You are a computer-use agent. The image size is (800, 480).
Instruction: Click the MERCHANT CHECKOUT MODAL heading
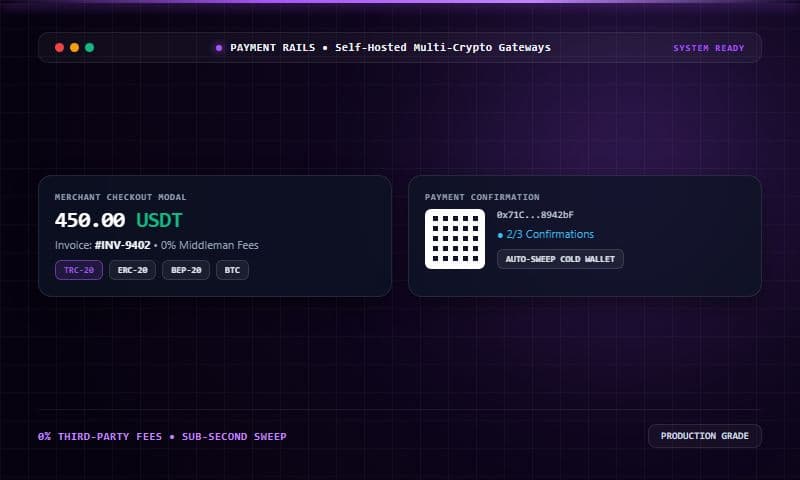[x=120, y=197]
